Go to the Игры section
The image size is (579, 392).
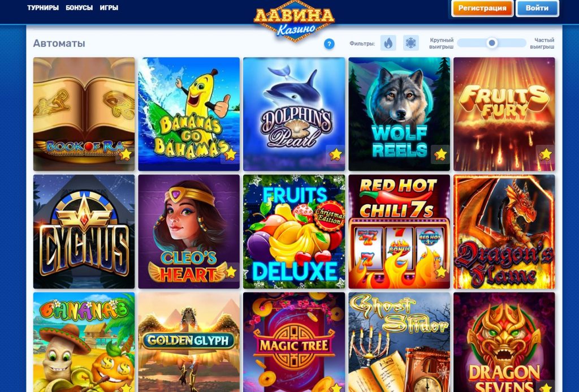pos(109,8)
